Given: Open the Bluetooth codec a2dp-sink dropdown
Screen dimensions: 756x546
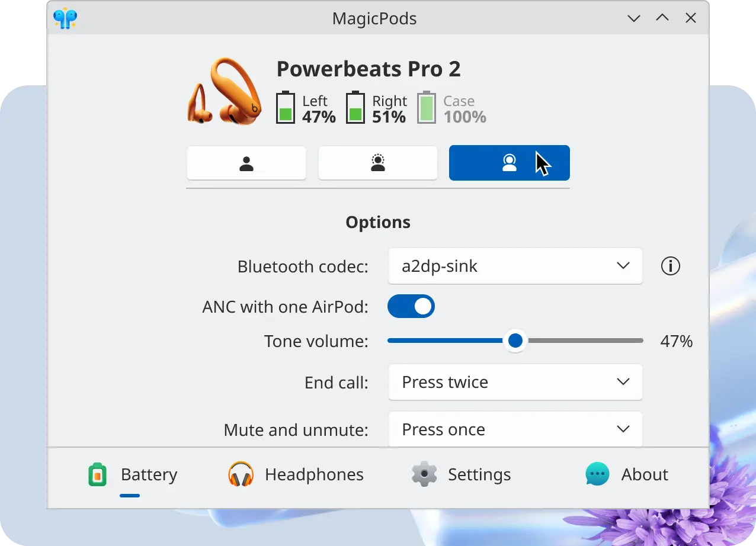Looking at the screenshot, I should pos(515,266).
